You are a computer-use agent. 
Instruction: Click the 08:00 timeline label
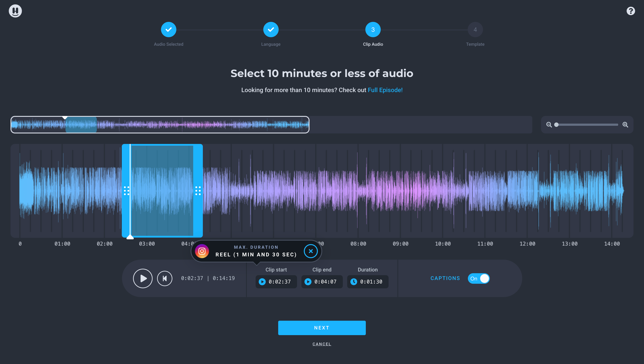point(358,244)
